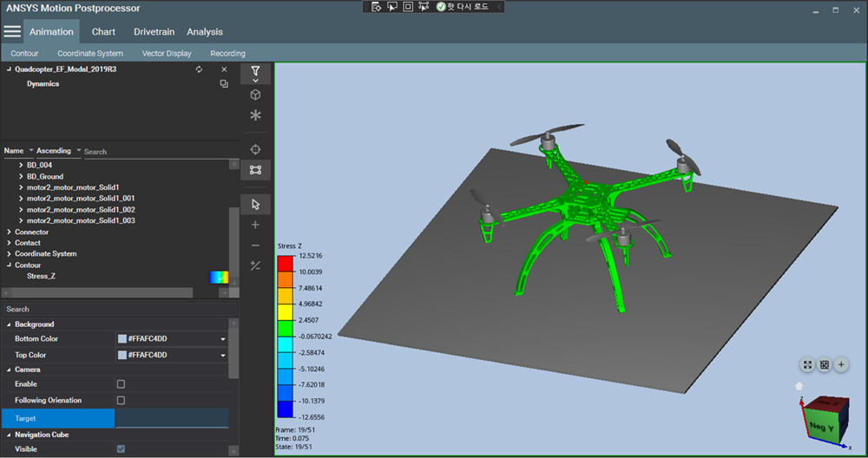The image size is (868, 458).
Task: Expand the Connector tree node
Action: 9,232
